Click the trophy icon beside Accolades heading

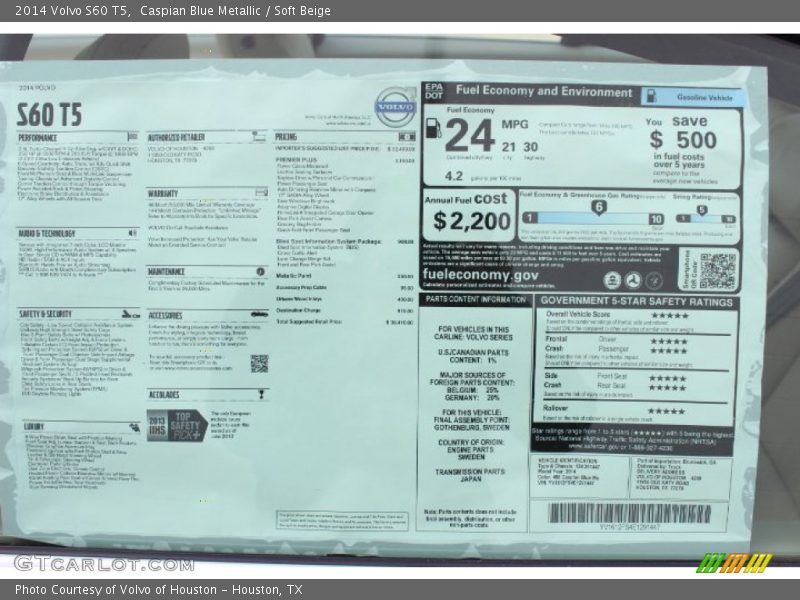tap(261, 394)
